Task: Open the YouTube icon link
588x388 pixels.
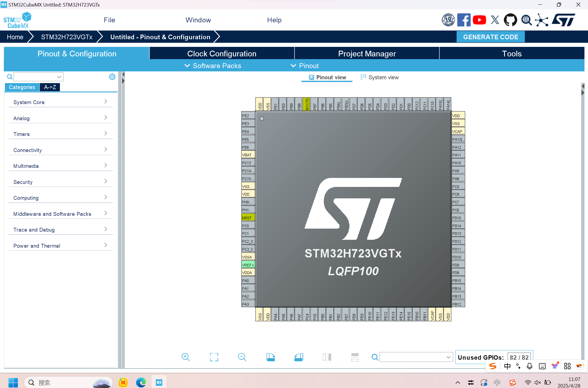Action: tap(479, 20)
